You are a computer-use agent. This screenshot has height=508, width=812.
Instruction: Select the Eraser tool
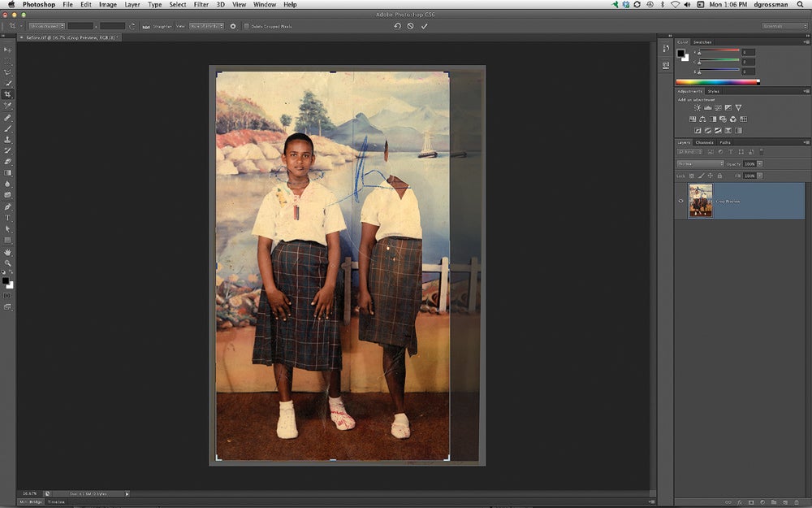click(7, 162)
